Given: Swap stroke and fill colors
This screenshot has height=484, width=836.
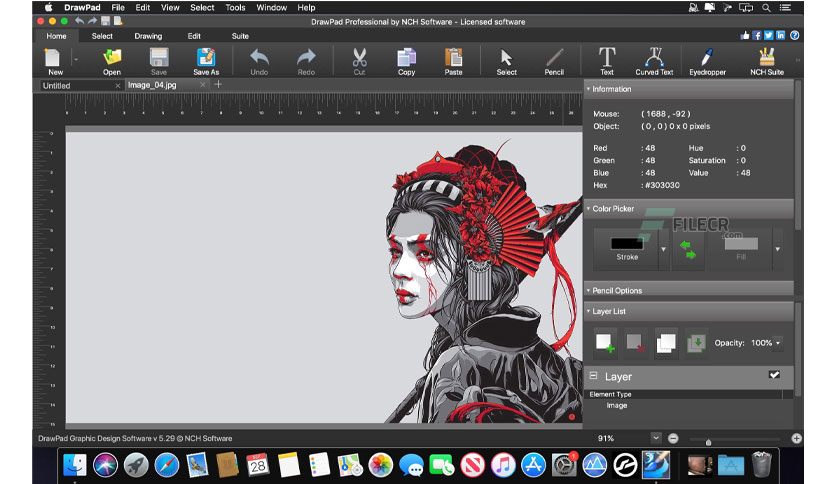Looking at the screenshot, I should point(688,249).
